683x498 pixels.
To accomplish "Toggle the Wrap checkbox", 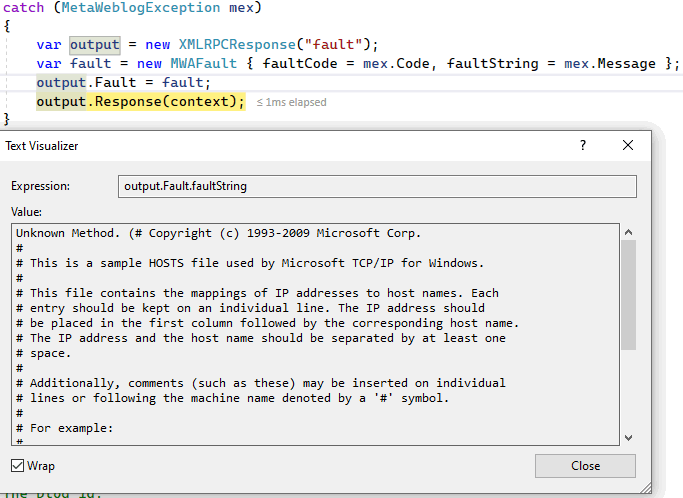I will coord(18,466).
